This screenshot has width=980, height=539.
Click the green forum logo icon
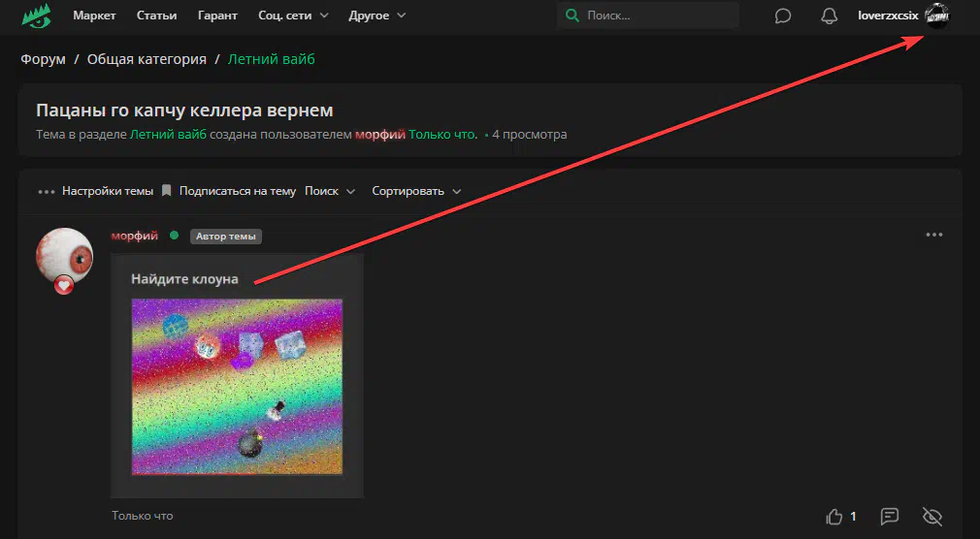click(36, 16)
